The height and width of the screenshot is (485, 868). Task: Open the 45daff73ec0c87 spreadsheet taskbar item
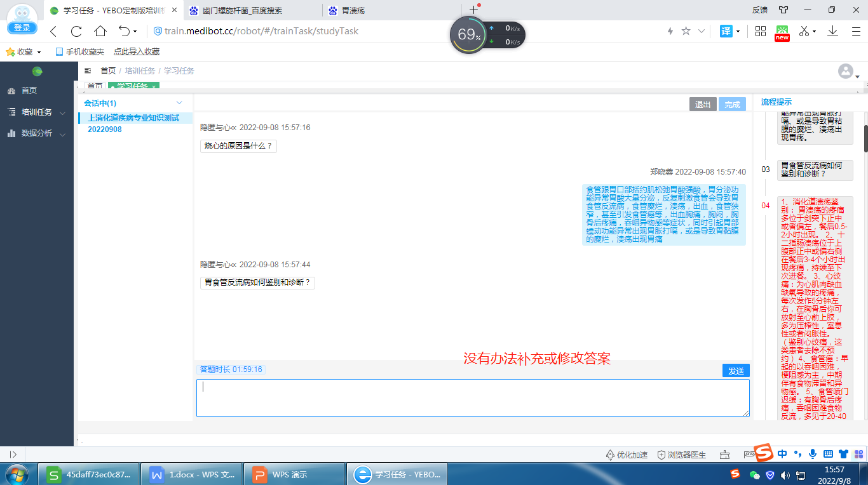(x=89, y=474)
